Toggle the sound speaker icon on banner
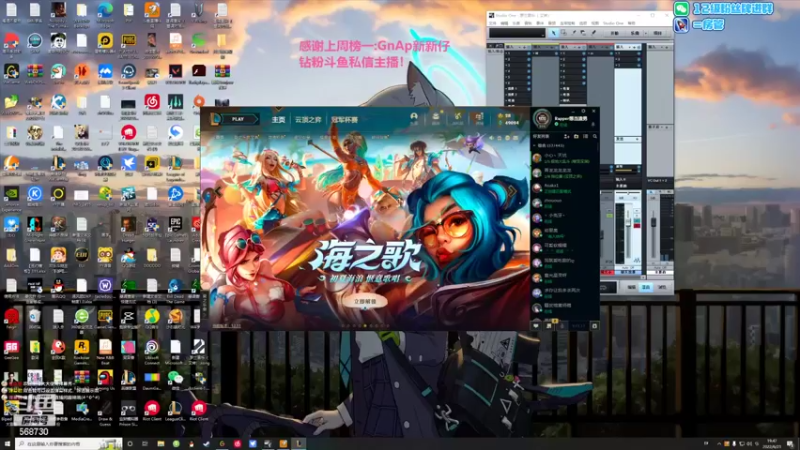 (491, 138)
